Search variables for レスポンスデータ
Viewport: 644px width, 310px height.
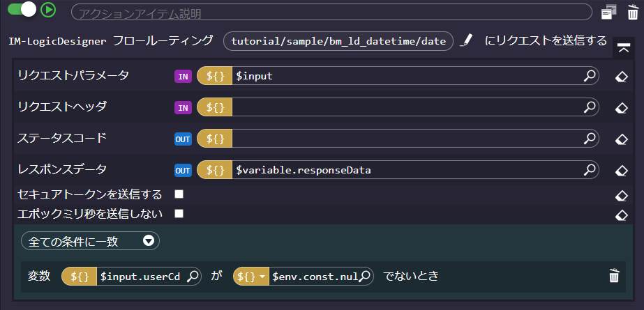tap(590, 170)
